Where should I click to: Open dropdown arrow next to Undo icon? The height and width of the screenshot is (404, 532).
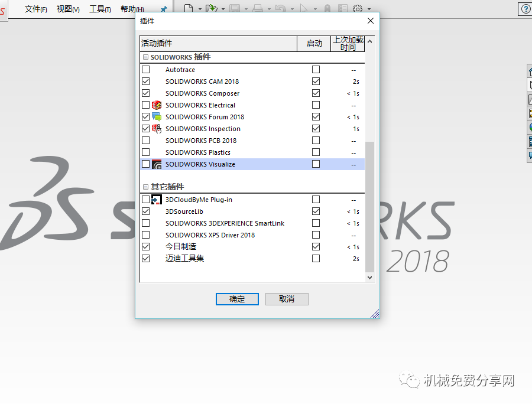tap(292, 9)
